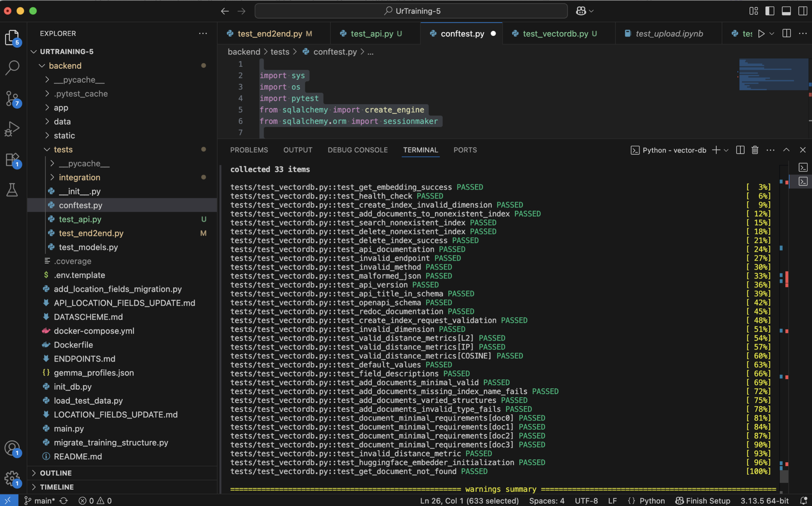This screenshot has height=506, width=812.
Task: Switch to test_vectordb.py tab
Action: coord(555,34)
